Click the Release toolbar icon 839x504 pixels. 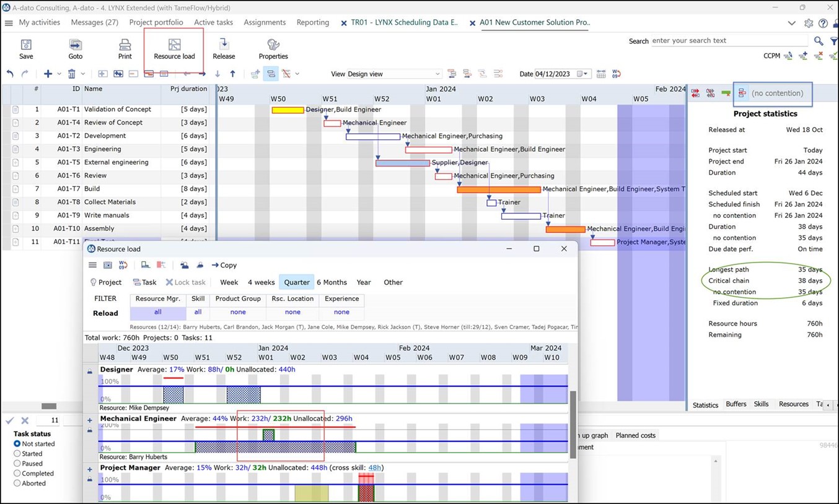pos(224,49)
